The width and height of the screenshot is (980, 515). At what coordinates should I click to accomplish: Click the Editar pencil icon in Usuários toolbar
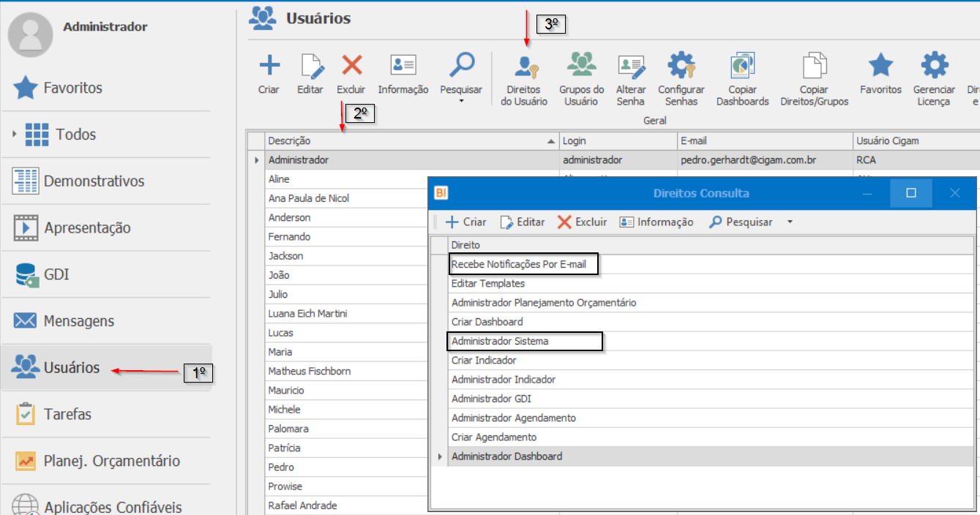click(x=311, y=66)
